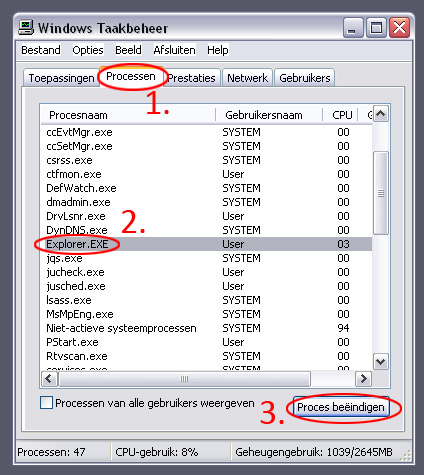The height and width of the screenshot is (475, 424).
Task: Minimize the Windows Taakbeheer window
Action: tap(353, 28)
